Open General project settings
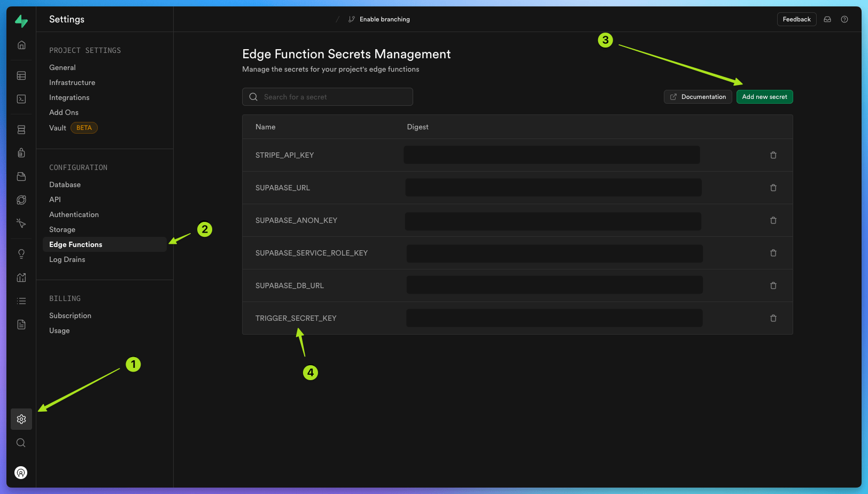The width and height of the screenshot is (868, 494). pos(63,67)
